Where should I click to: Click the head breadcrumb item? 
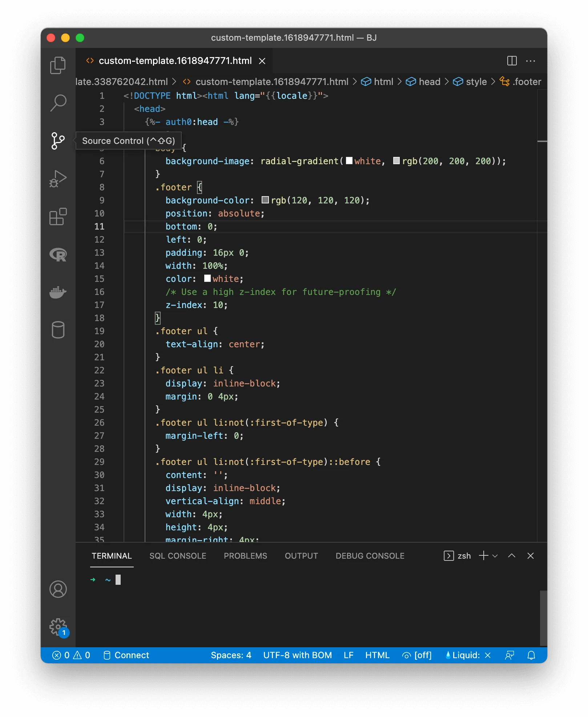(x=423, y=82)
